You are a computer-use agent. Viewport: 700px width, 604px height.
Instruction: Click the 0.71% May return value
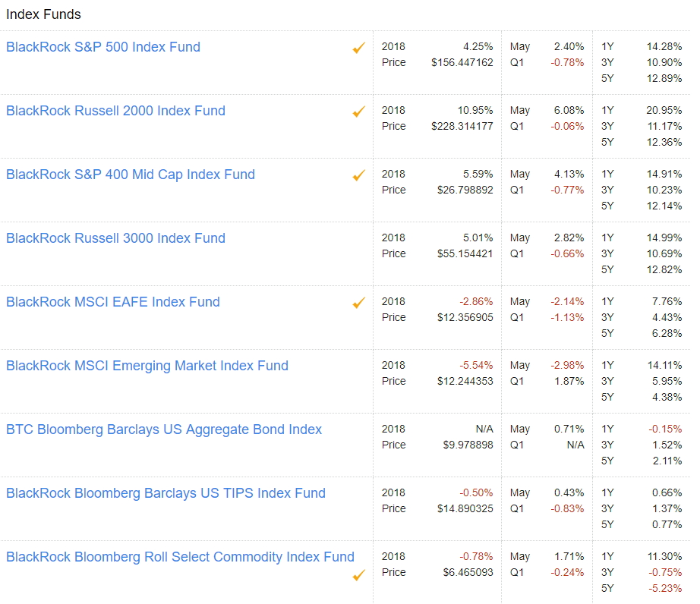(569, 429)
